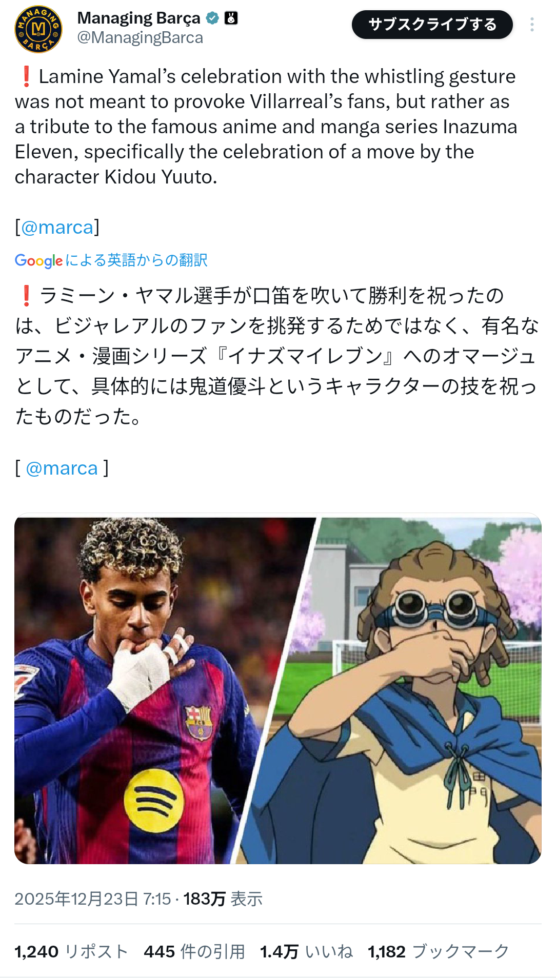This screenshot has width=556, height=980.
Task: Show the 1,182 ブックマーク count
Action: (439, 952)
